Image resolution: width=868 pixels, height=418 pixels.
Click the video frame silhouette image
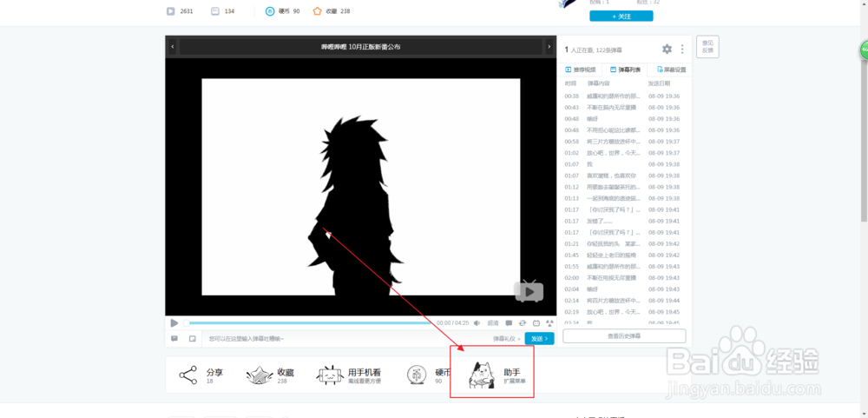[x=361, y=187]
